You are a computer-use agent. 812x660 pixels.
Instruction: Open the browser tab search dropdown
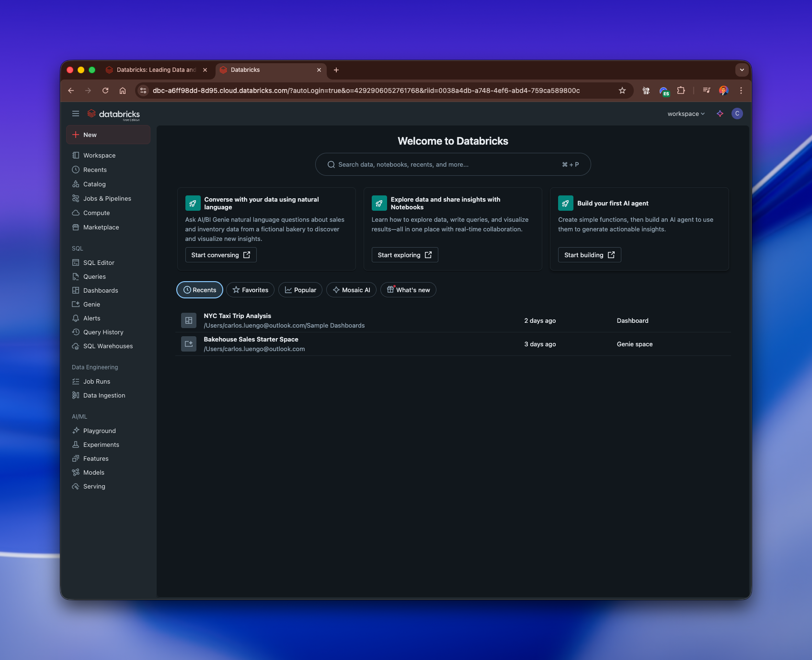click(x=742, y=70)
